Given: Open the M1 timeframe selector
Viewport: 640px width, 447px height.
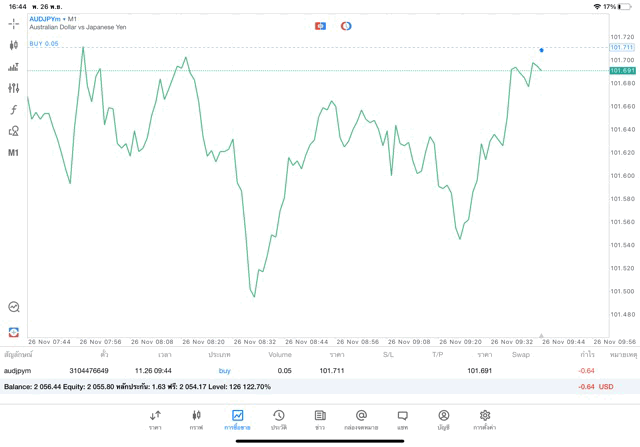Looking at the screenshot, I should 14,153.
